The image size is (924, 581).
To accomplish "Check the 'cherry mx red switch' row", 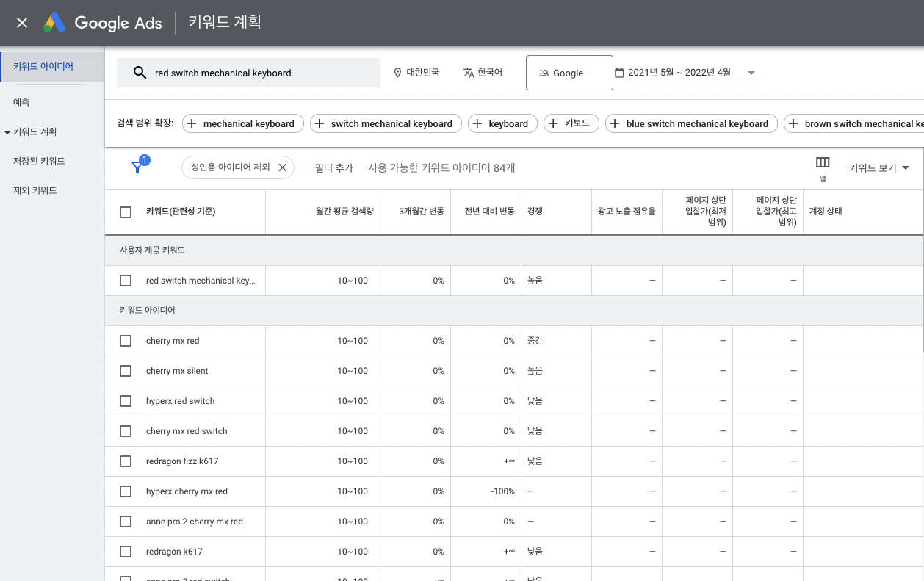I will 126,431.
